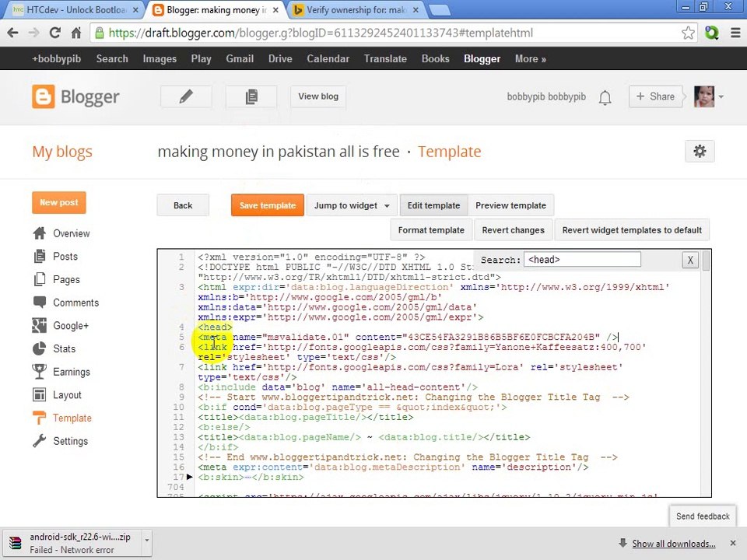This screenshot has width=747, height=560.
Task: Open Earnings in the sidebar
Action: click(71, 372)
